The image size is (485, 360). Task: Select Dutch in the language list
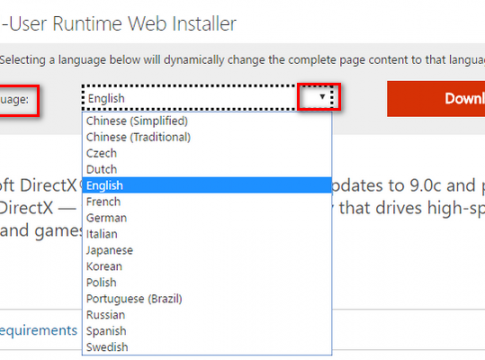click(x=207, y=169)
